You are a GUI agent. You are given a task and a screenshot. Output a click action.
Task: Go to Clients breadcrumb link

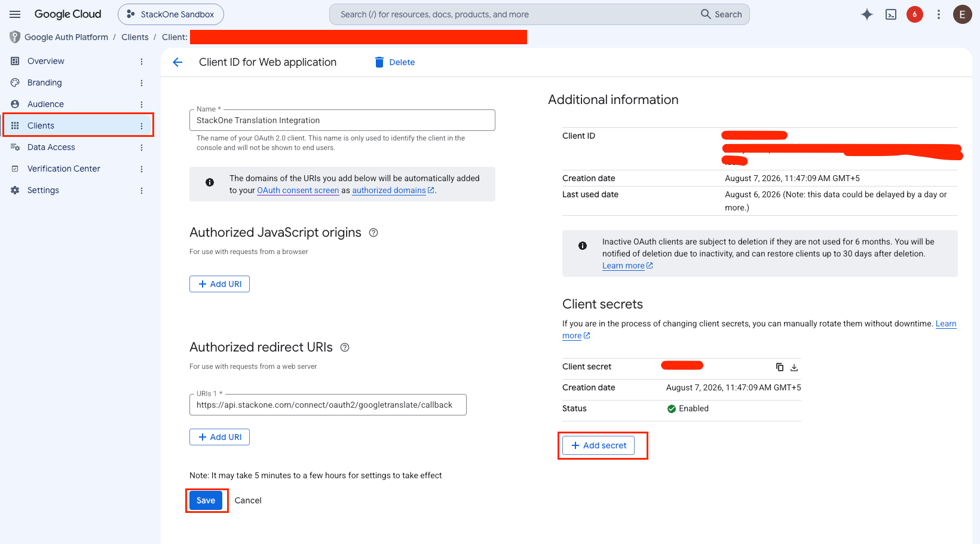pyautogui.click(x=135, y=37)
